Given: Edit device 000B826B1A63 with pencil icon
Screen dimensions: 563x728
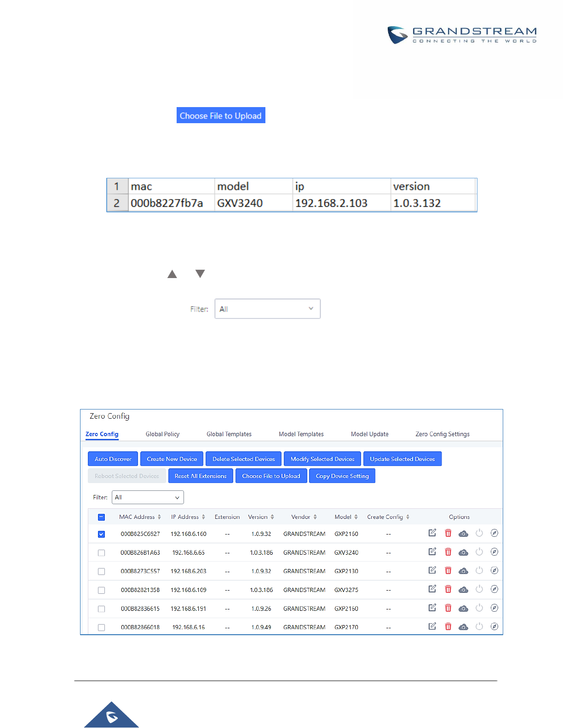Looking at the screenshot, I should pyautogui.click(x=432, y=552).
